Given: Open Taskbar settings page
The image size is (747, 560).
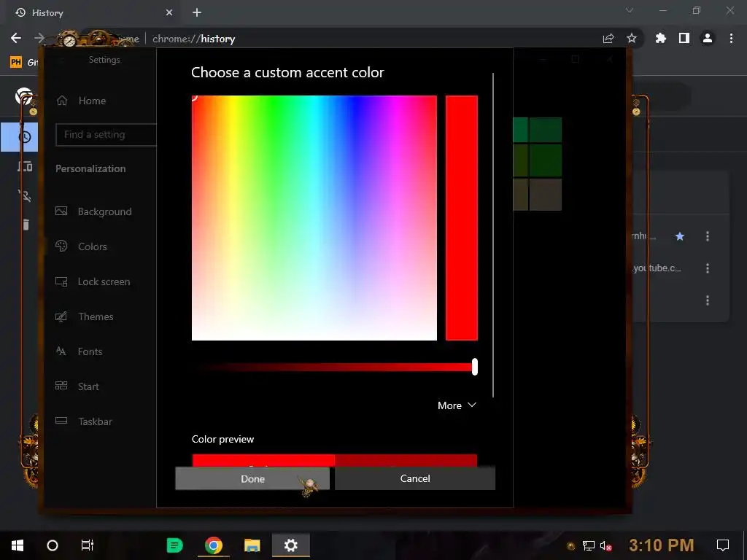Looking at the screenshot, I should (85, 421).
